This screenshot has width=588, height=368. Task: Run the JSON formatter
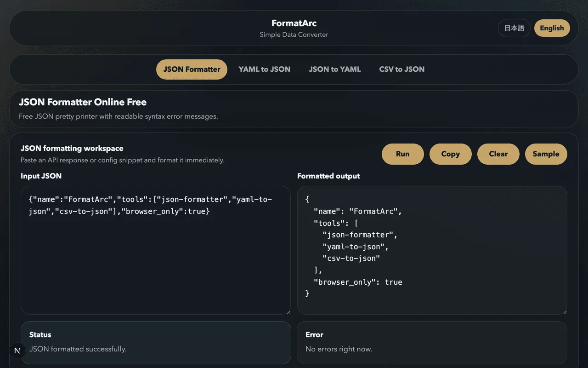click(x=402, y=154)
